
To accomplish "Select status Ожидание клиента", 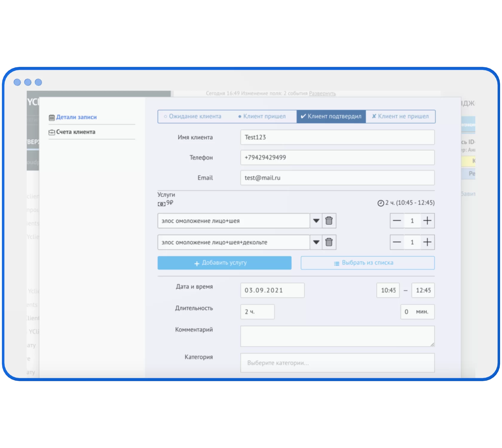I will [x=192, y=116].
